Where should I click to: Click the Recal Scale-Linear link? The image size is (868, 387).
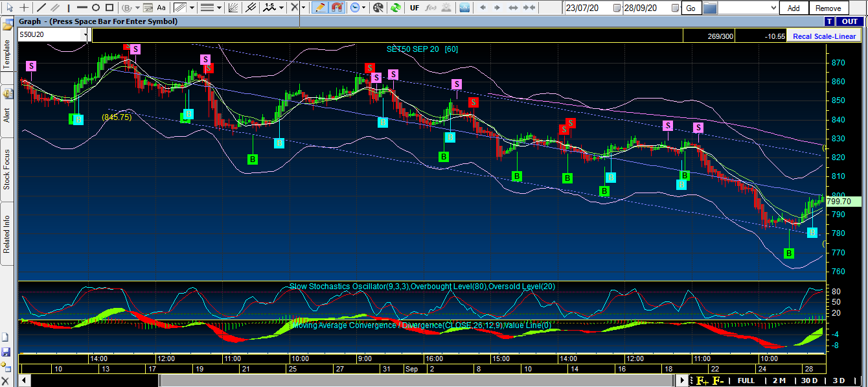click(x=824, y=36)
